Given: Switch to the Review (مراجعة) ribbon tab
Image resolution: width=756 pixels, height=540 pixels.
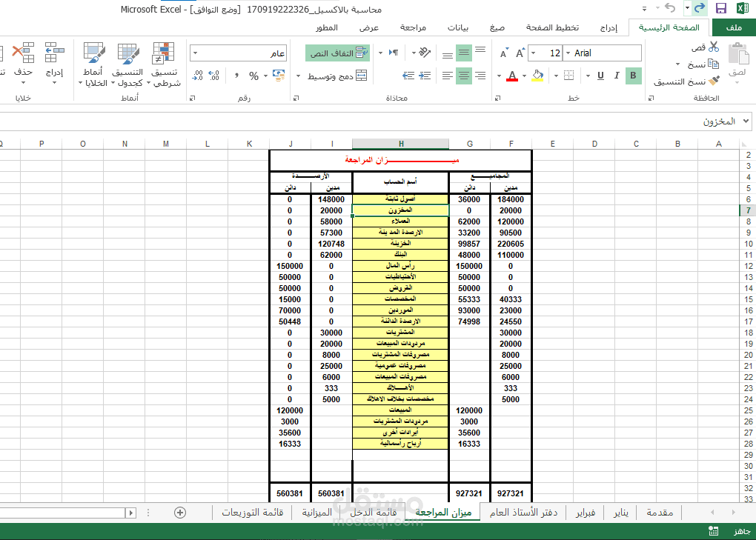Looking at the screenshot, I should (x=413, y=27).
